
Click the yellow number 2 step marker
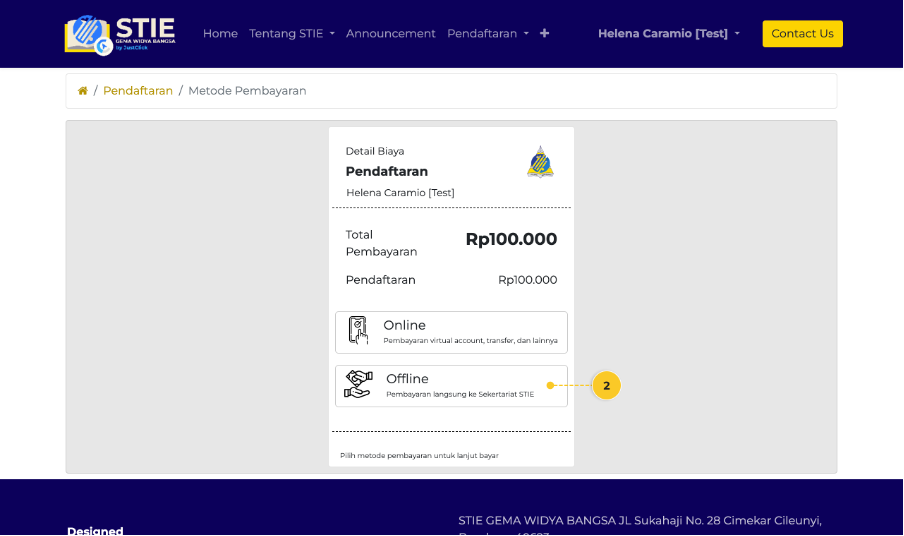click(x=606, y=385)
